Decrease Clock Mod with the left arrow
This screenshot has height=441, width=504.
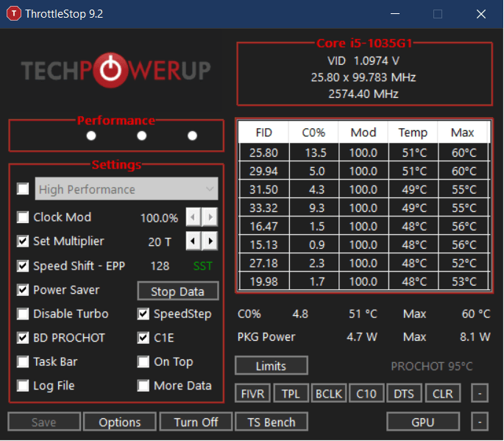pyautogui.click(x=194, y=217)
